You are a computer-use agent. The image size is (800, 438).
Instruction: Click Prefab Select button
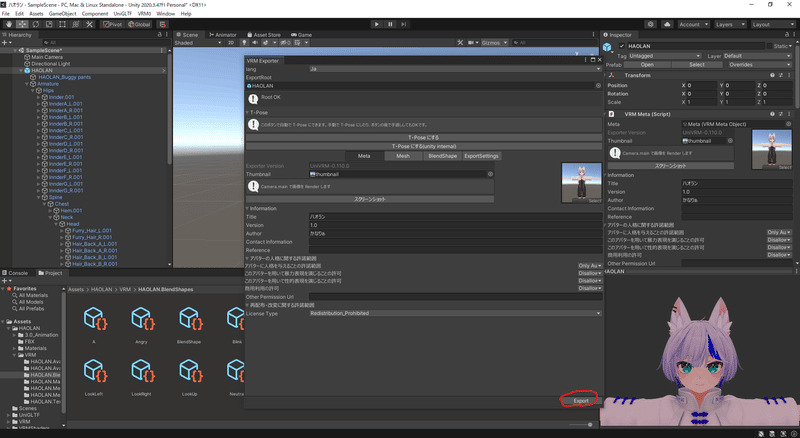(x=696, y=65)
